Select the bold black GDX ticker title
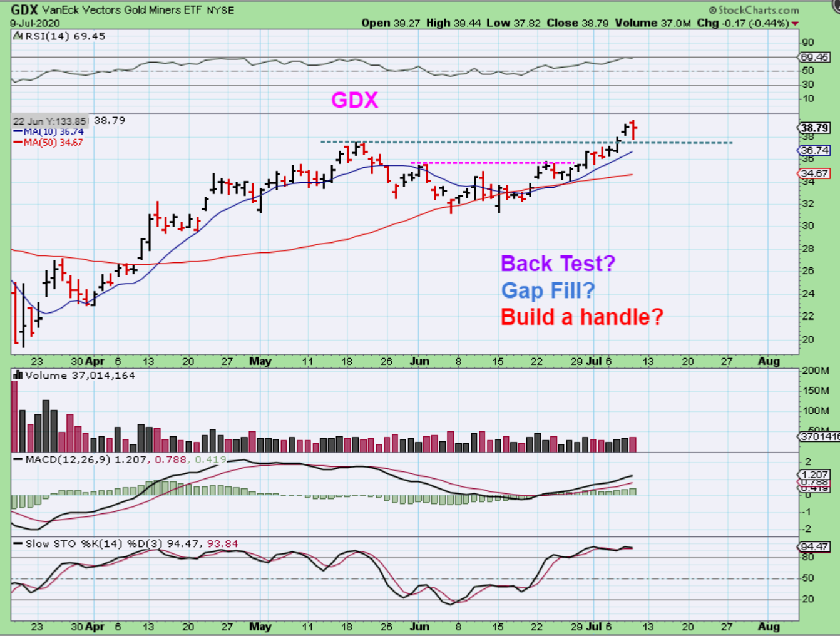Screen dimensions: 840x636 pos(24,10)
